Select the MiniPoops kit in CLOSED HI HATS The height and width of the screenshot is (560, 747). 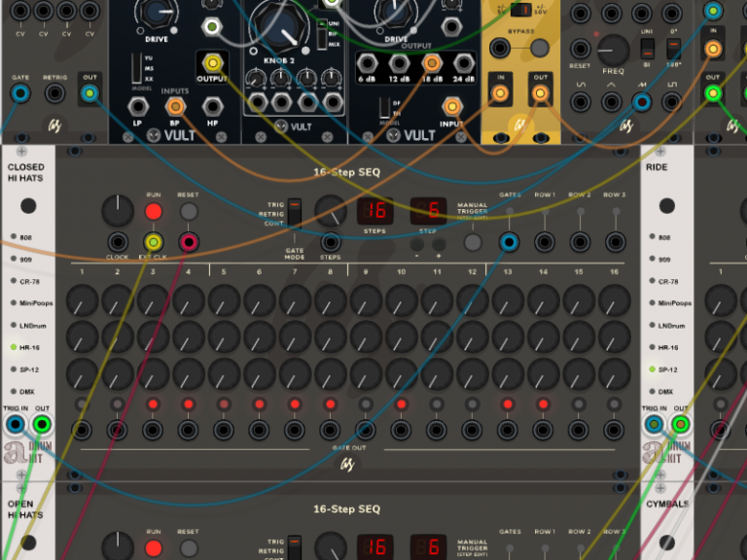[14, 303]
